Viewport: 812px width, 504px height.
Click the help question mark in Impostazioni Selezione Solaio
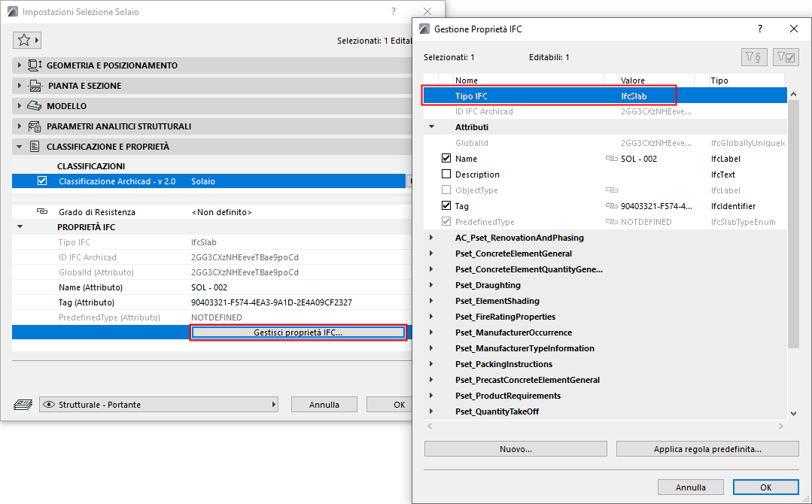pos(394,11)
